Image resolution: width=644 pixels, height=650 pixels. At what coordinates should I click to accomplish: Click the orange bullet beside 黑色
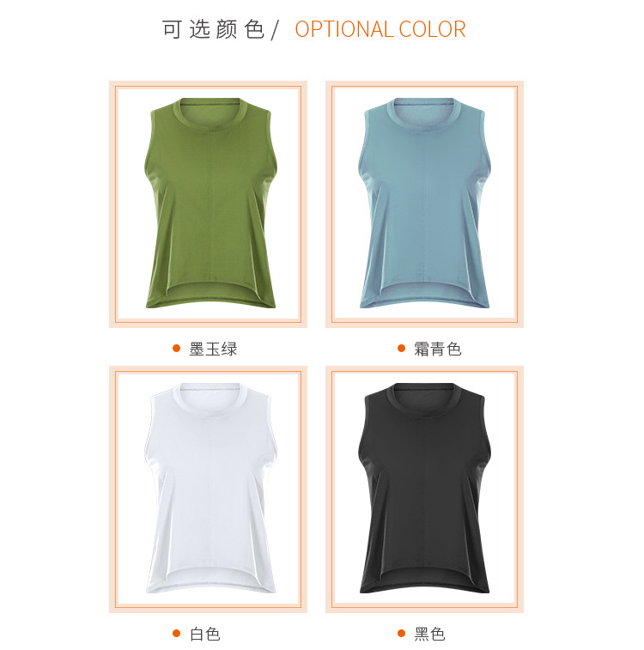click(x=401, y=634)
